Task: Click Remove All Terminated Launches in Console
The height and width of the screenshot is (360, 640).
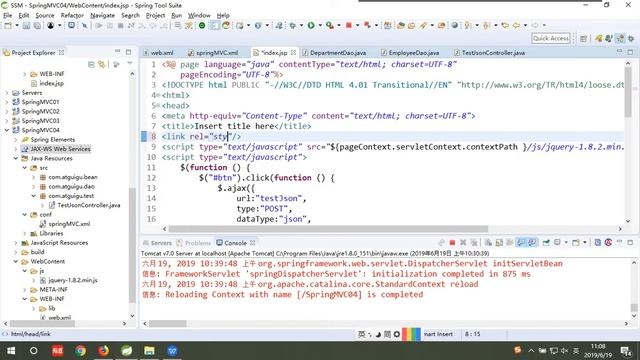Action: [473, 242]
